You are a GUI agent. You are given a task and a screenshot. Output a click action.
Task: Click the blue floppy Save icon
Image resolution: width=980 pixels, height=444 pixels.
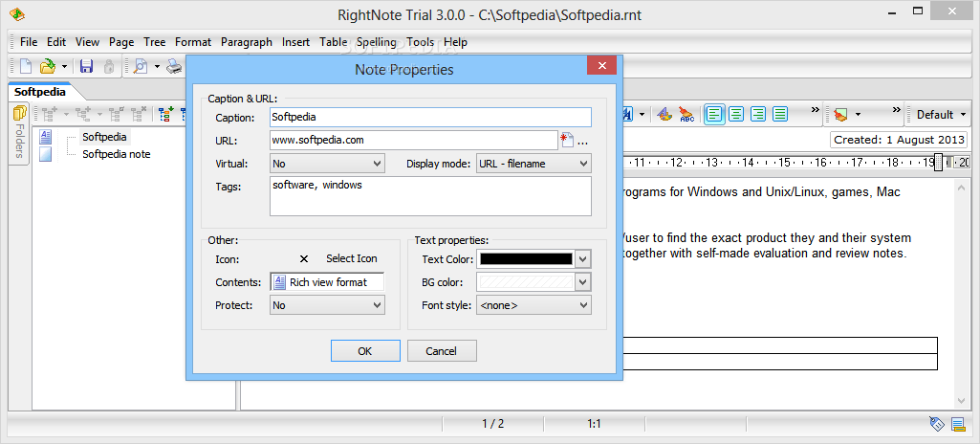86,66
